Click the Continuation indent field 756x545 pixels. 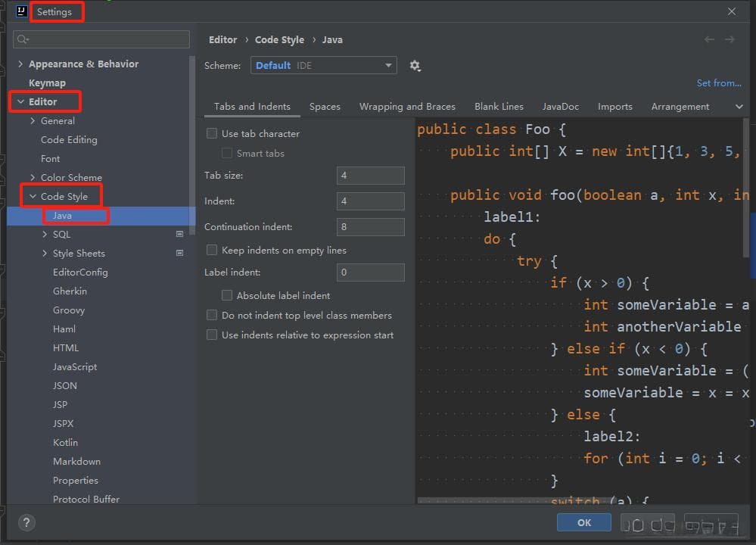pos(370,226)
